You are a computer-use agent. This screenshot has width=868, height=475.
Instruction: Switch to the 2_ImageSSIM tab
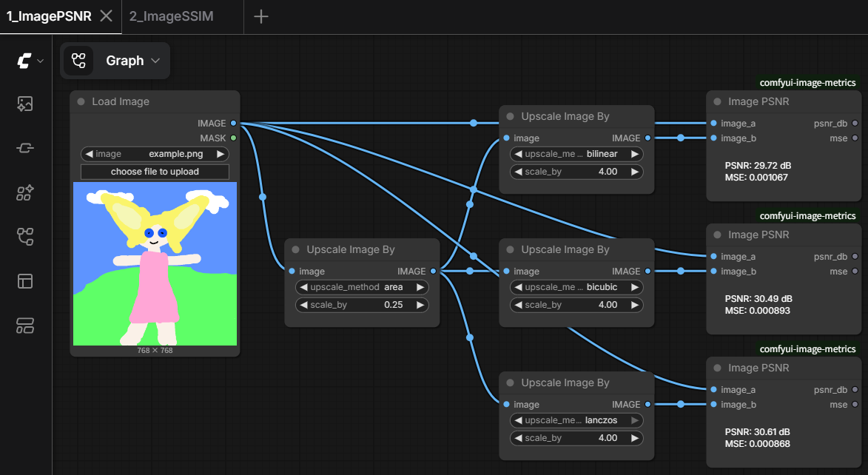[x=171, y=16]
